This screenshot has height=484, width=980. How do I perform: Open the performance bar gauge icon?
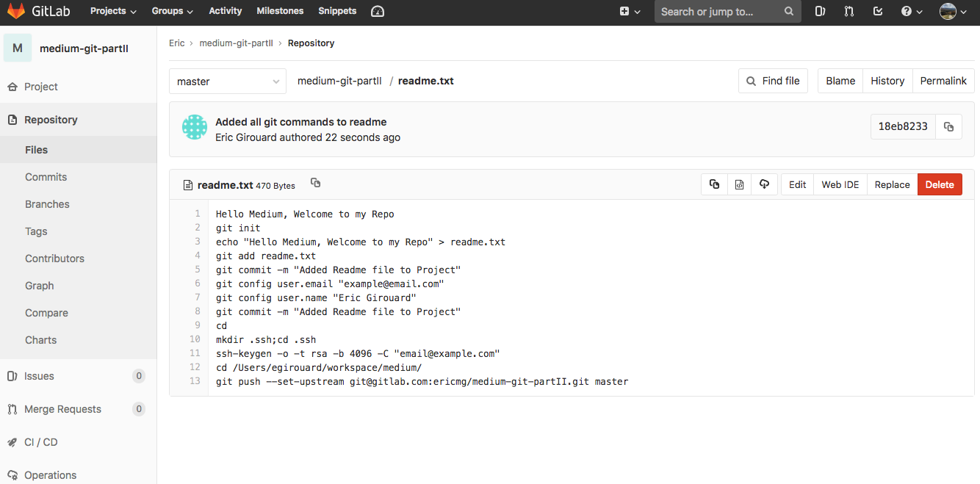[377, 11]
